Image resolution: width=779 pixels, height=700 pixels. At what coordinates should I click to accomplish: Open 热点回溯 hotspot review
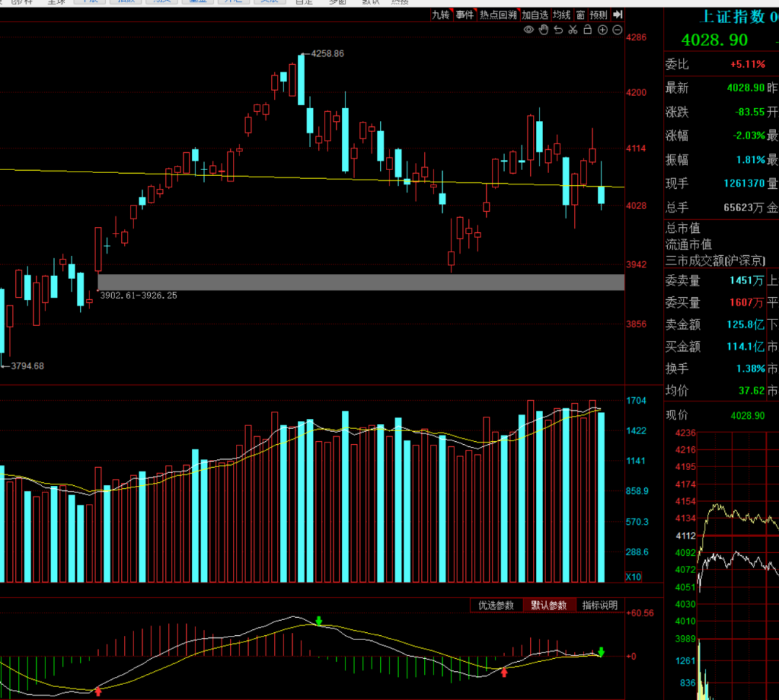tap(498, 15)
